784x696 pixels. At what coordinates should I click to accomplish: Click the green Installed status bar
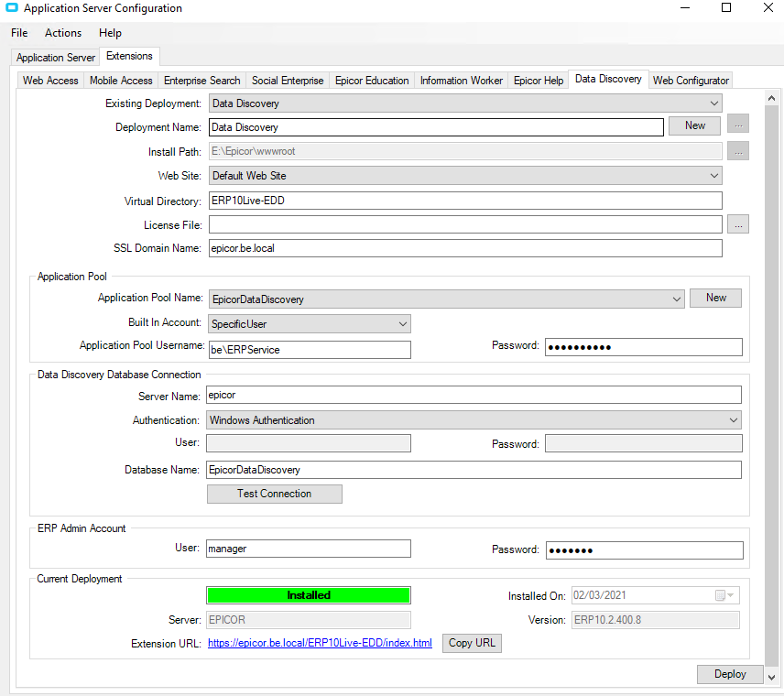[x=309, y=595]
